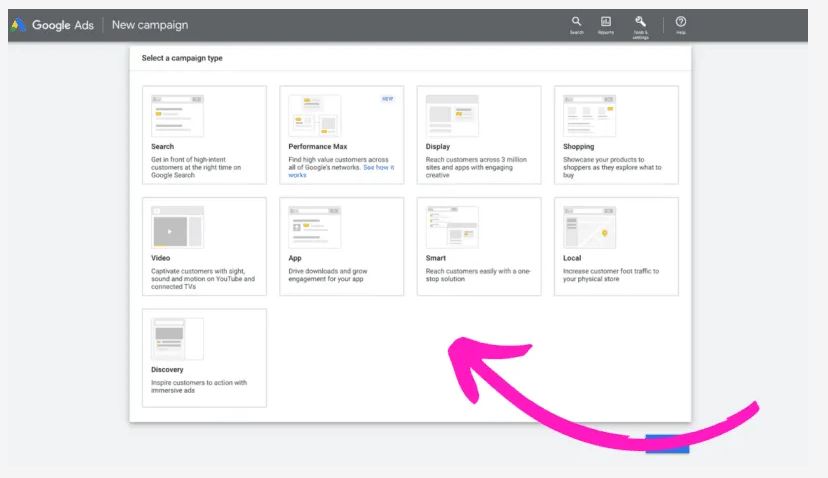The width and height of the screenshot is (828, 478).
Task: Click the Smart card title text
Action: coord(436,258)
